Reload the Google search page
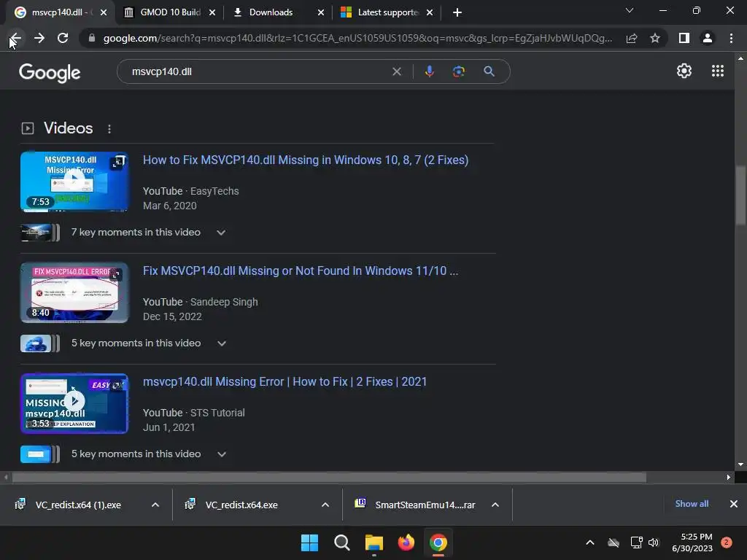Screen dimensions: 747x560 click(x=63, y=38)
